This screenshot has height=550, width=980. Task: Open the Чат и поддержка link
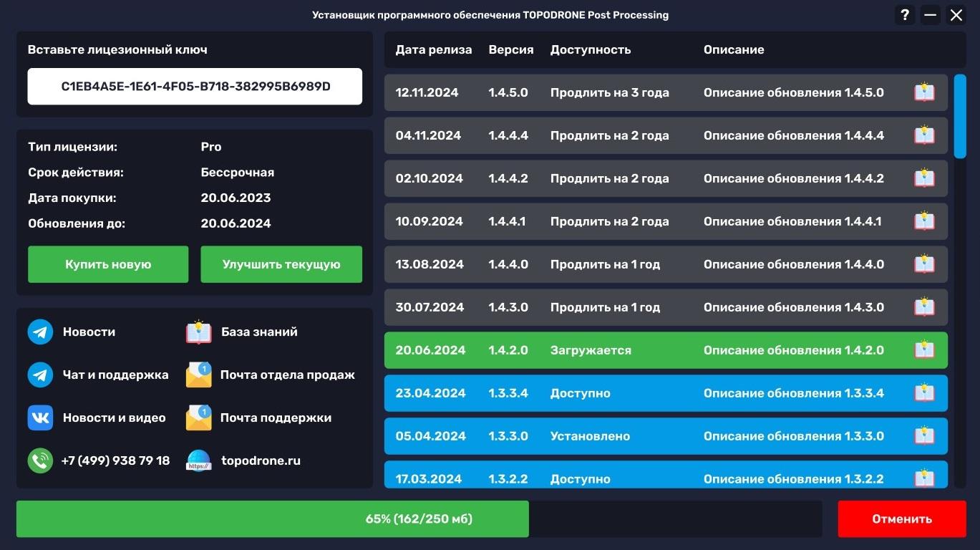click(115, 375)
